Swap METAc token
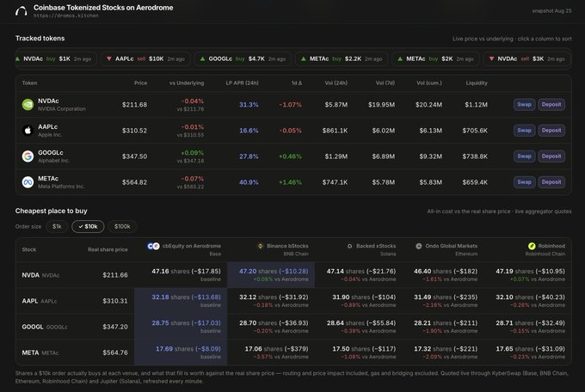This screenshot has width=585, height=392. pos(524,182)
